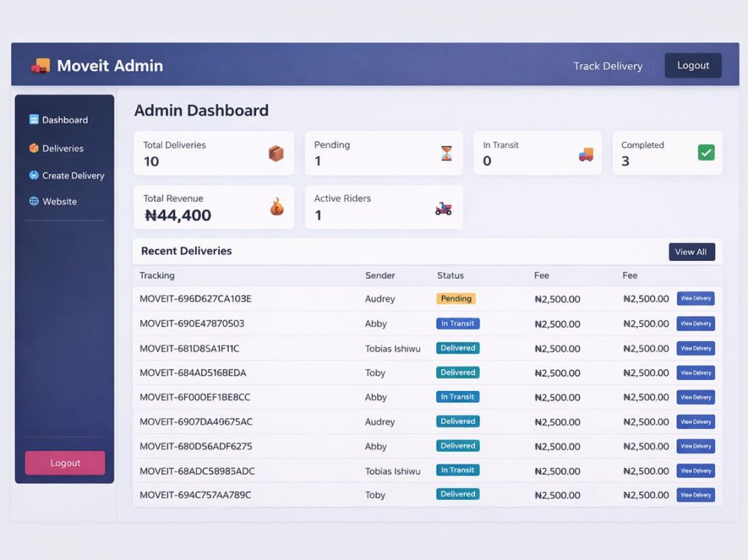The height and width of the screenshot is (560, 748).
Task: View delivery MOVEIT-68ADC58985ADC
Action: coord(696,471)
